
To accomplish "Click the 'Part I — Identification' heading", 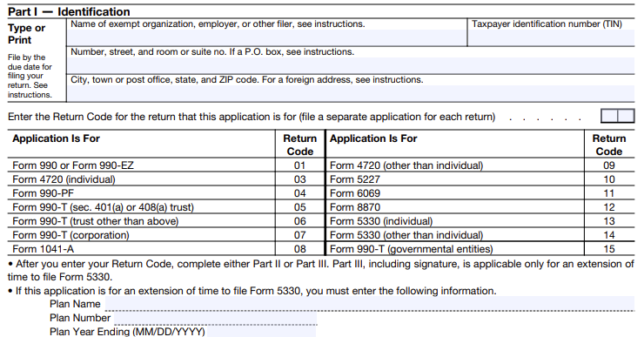I will point(69,11).
